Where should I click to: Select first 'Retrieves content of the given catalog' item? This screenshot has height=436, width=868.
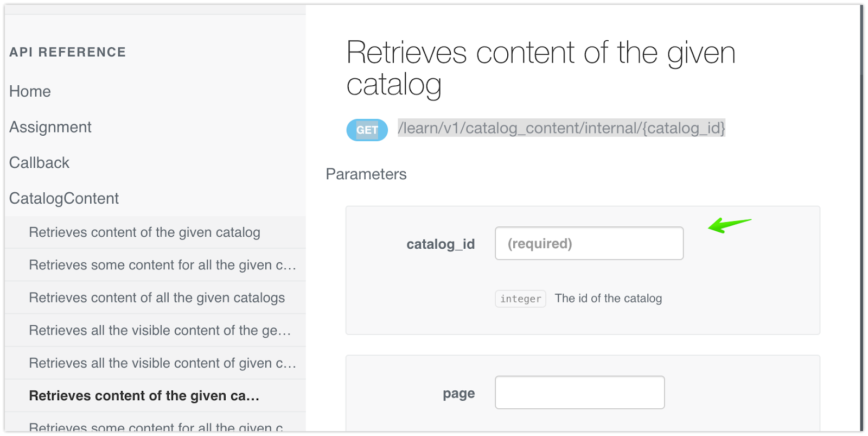click(144, 232)
